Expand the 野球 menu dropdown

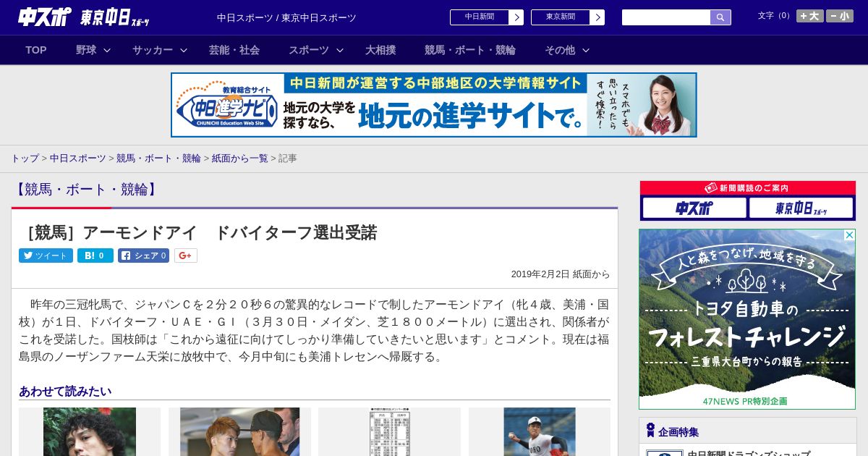[x=107, y=50]
